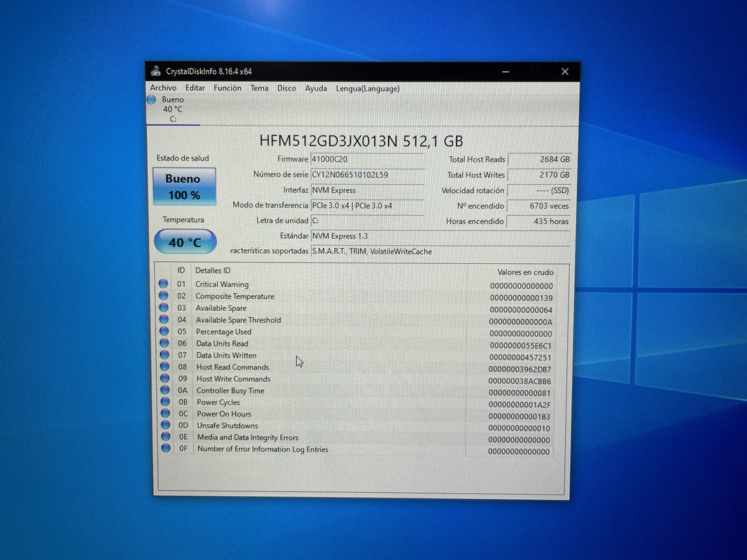Close the CrystalDiskInfo window

coord(565,71)
